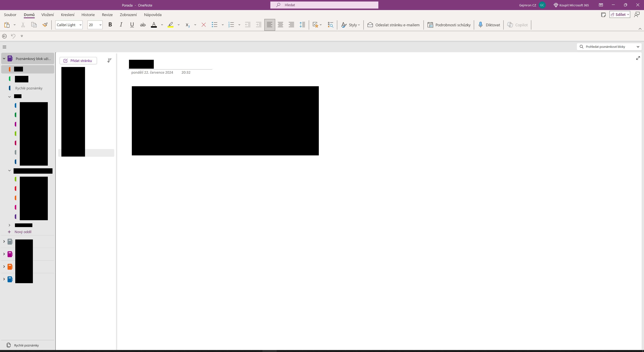
Task: Clear formatting with the red X icon
Action: click(203, 25)
